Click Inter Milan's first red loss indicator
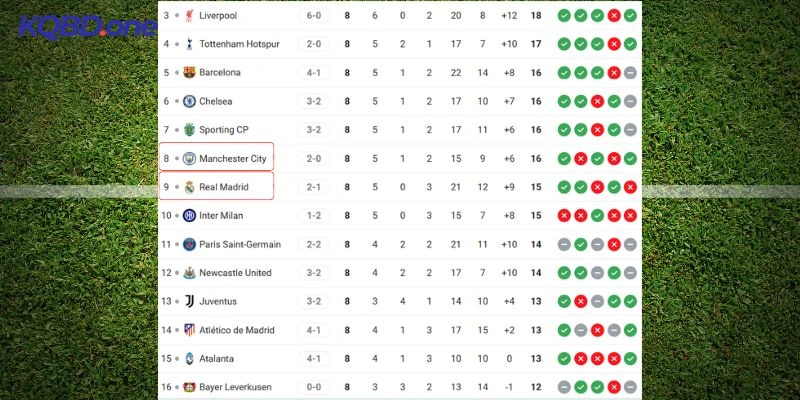Screen dimensions: 800x400 (x=564, y=215)
